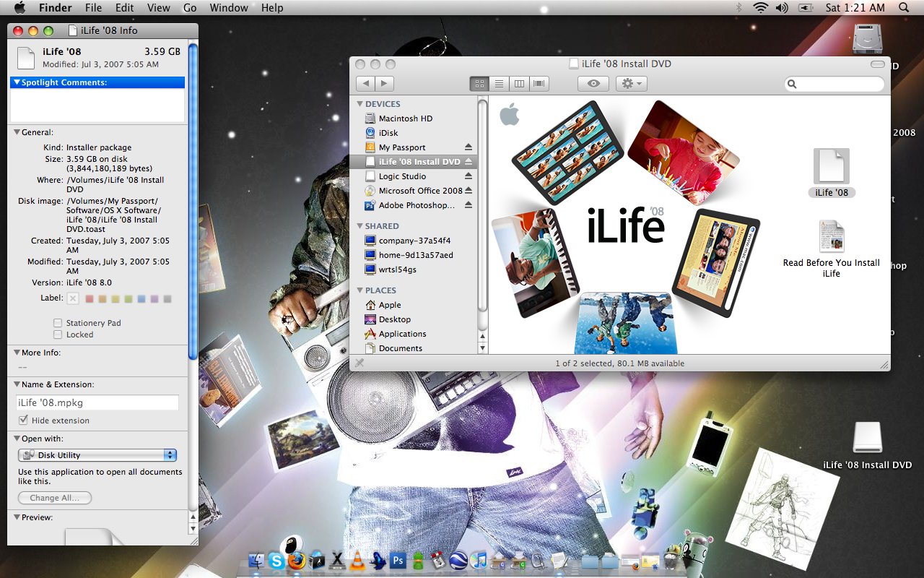
Task: Eject the Logic Studio volume
Action: (x=468, y=176)
